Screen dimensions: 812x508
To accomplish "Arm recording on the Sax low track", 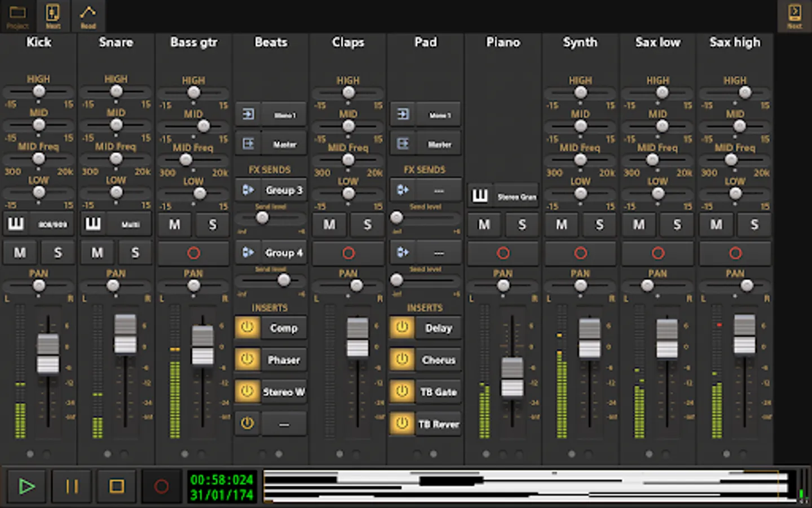I will point(657,253).
